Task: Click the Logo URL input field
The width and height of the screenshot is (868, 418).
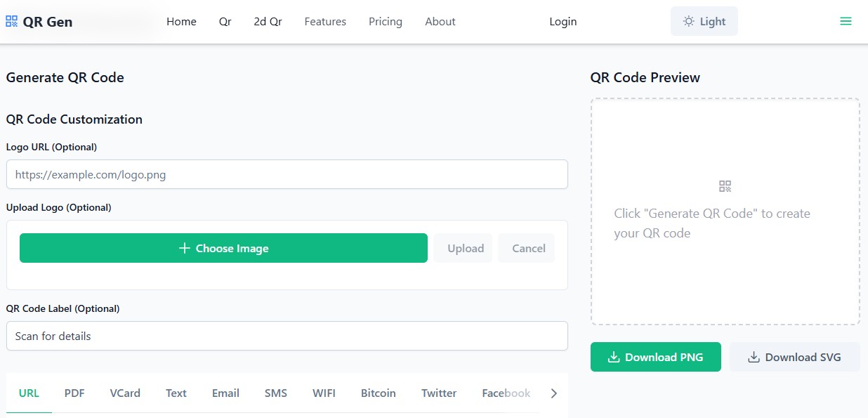Action: 287,174
